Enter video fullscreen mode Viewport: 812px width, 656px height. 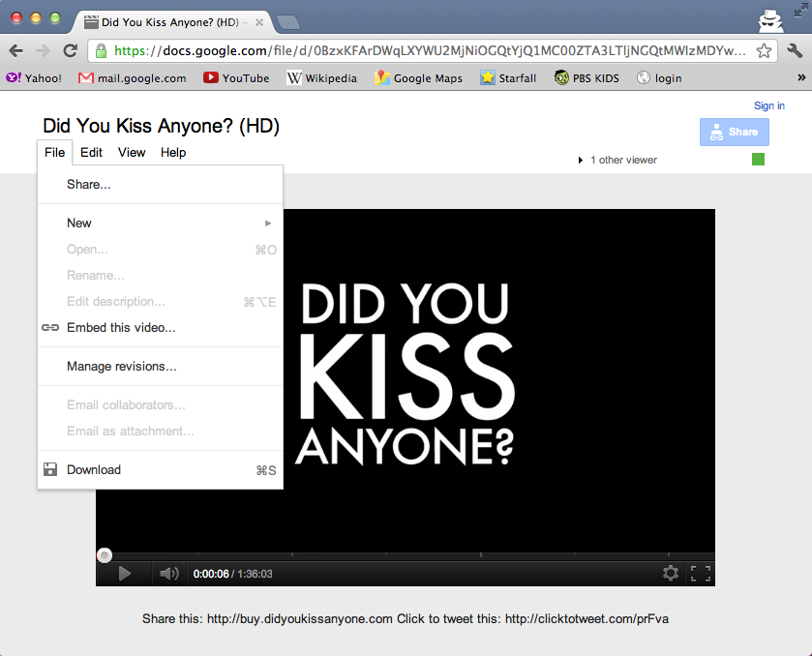coord(701,573)
